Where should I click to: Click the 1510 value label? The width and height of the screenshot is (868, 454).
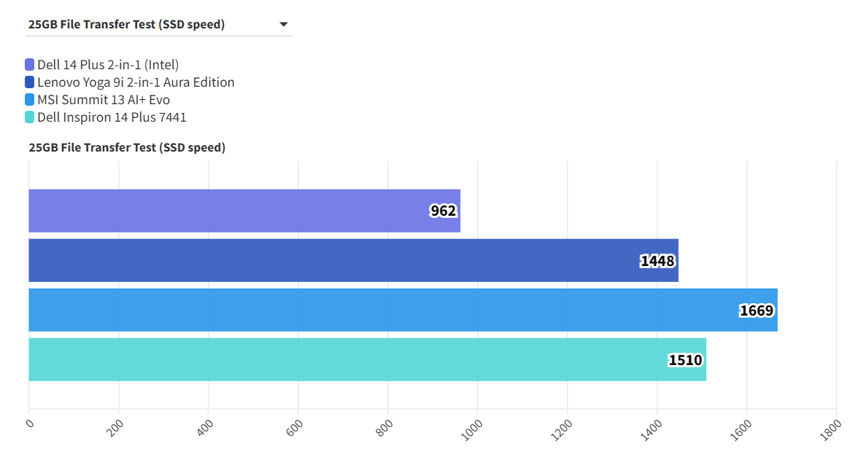click(685, 360)
